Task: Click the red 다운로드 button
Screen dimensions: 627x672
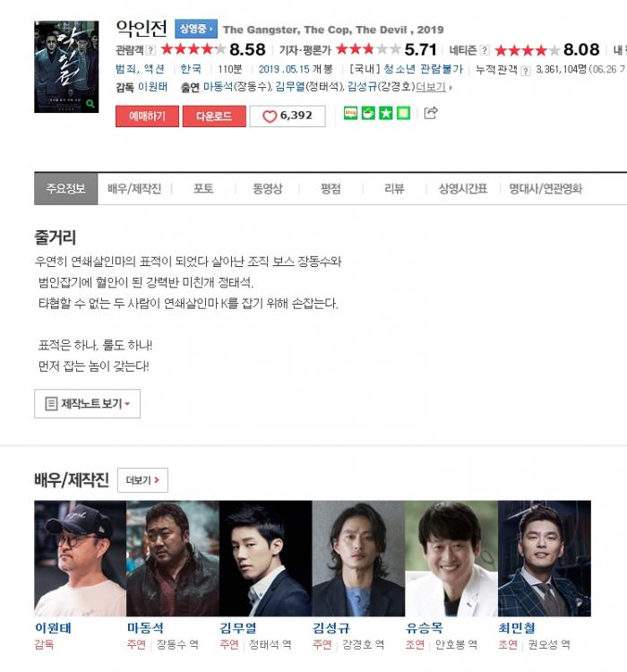Action: [214, 116]
